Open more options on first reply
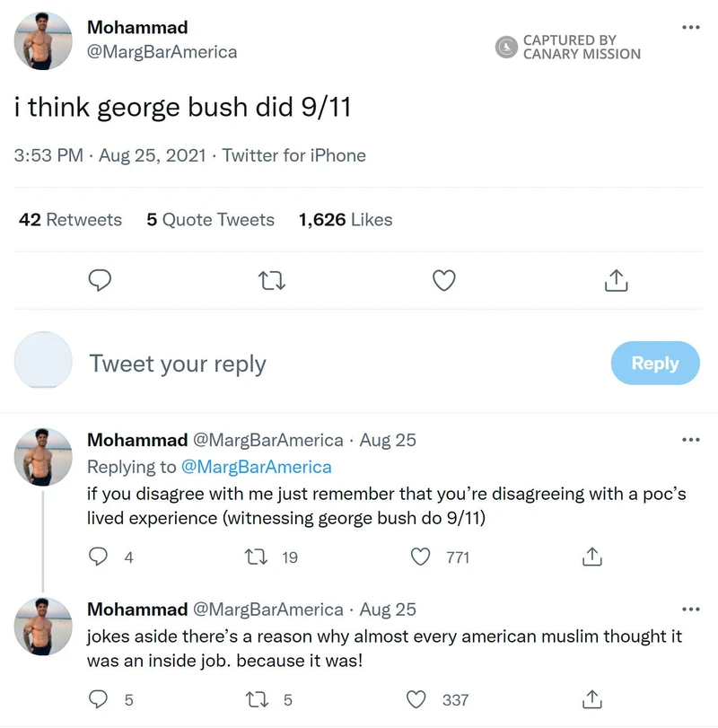 pos(690,440)
